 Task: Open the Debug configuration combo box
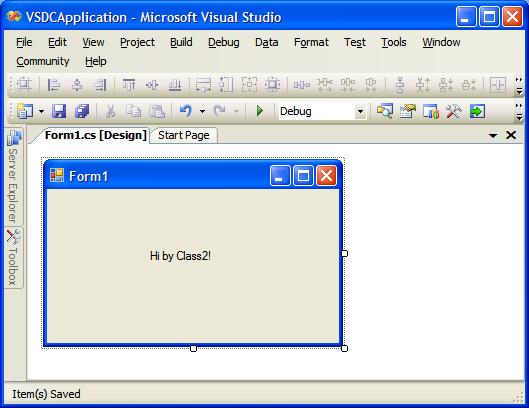[x=323, y=111]
